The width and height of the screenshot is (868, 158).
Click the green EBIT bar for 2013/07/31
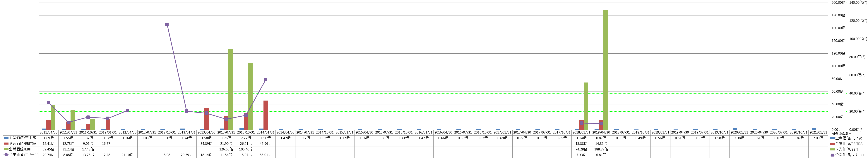pyautogui.click(x=230, y=89)
